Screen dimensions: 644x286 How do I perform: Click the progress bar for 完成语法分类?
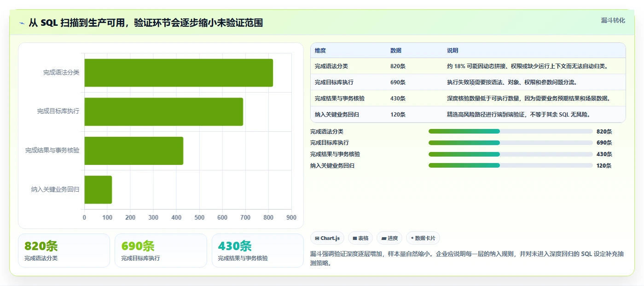(x=511, y=131)
